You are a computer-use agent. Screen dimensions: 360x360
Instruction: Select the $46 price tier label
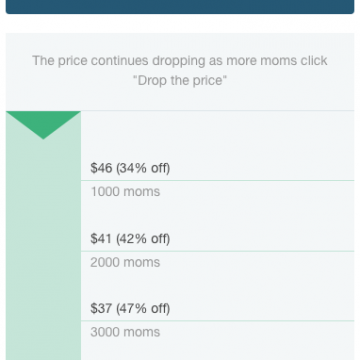pyautogui.click(x=130, y=168)
